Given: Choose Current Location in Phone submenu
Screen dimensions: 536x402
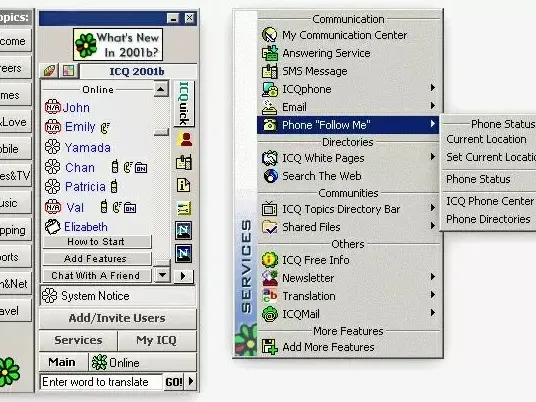Looking at the screenshot, I should click(486, 139).
